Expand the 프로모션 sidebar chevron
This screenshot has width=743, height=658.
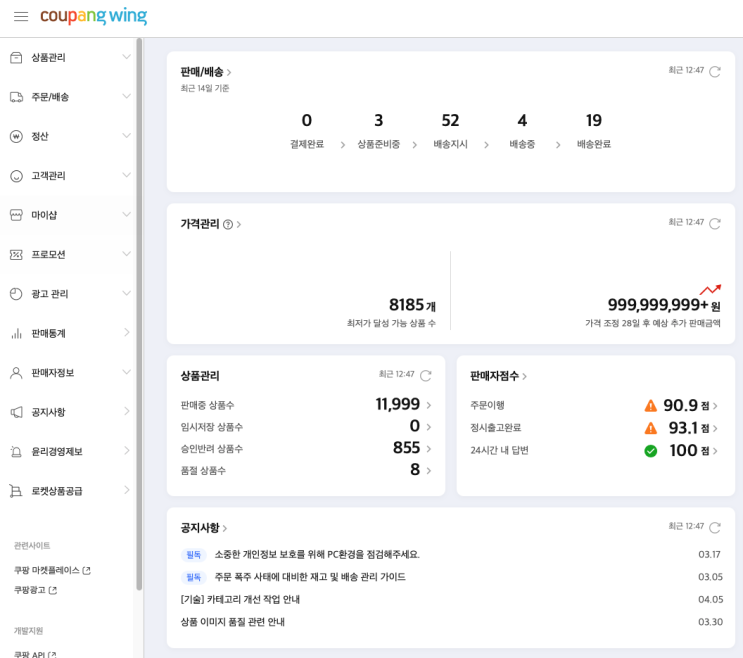[x=127, y=253]
